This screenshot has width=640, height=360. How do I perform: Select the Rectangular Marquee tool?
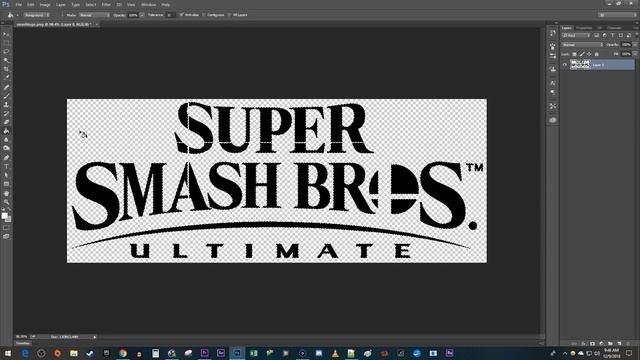point(6,43)
